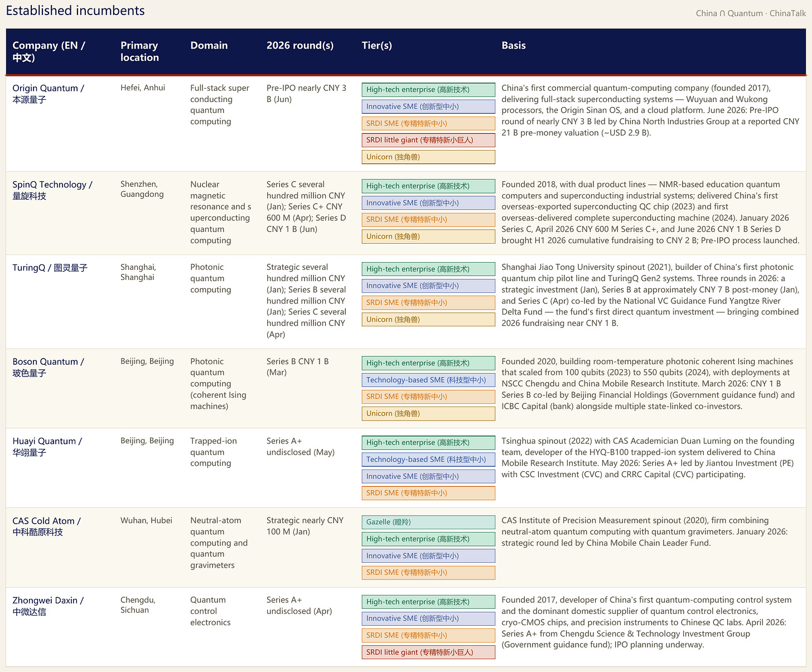The width and height of the screenshot is (812, 672).
Task: Select the "Wuhan, Hubei" location cell
Action: click(x=147, y=520)
